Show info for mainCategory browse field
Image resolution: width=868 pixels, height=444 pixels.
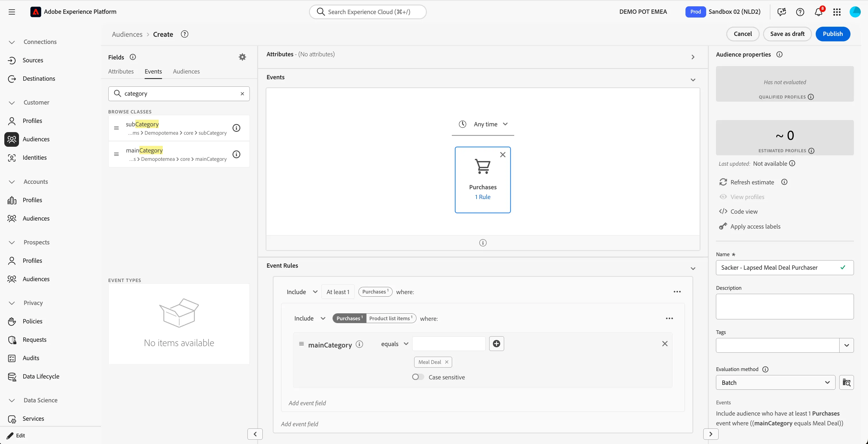pyautogui.click(x=237, y=154)
